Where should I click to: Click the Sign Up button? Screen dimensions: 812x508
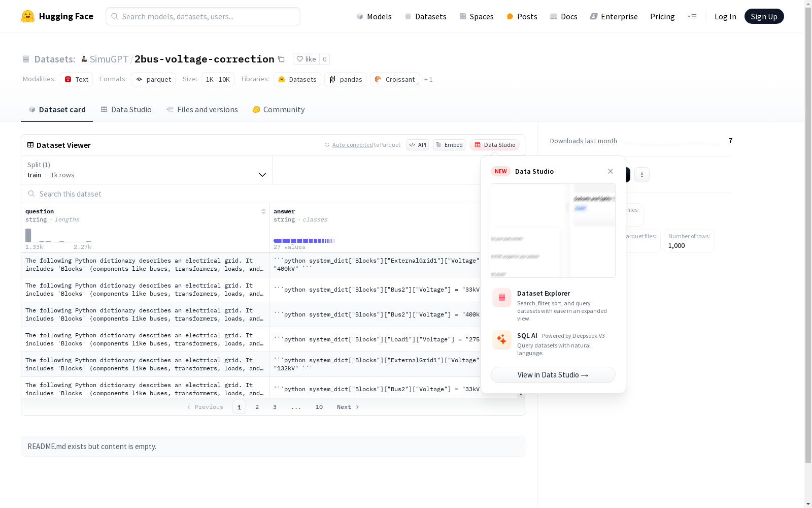pyautogui.click(x=764, y=16)
